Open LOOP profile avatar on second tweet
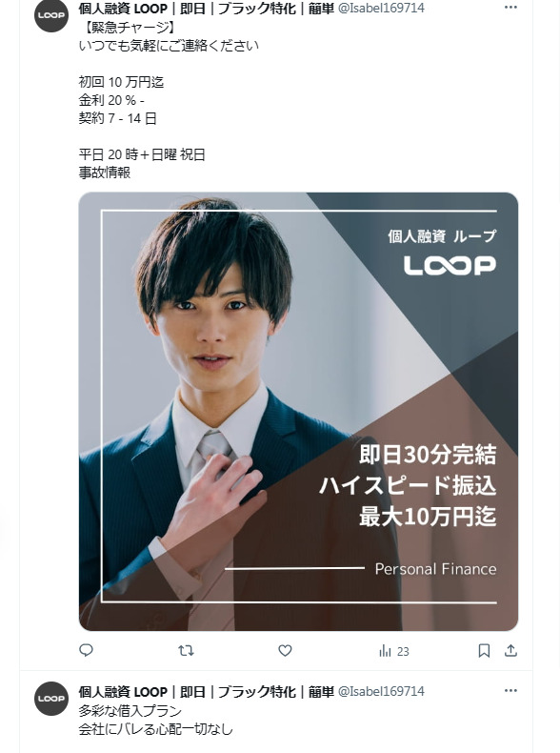 [x=51, y=699]
